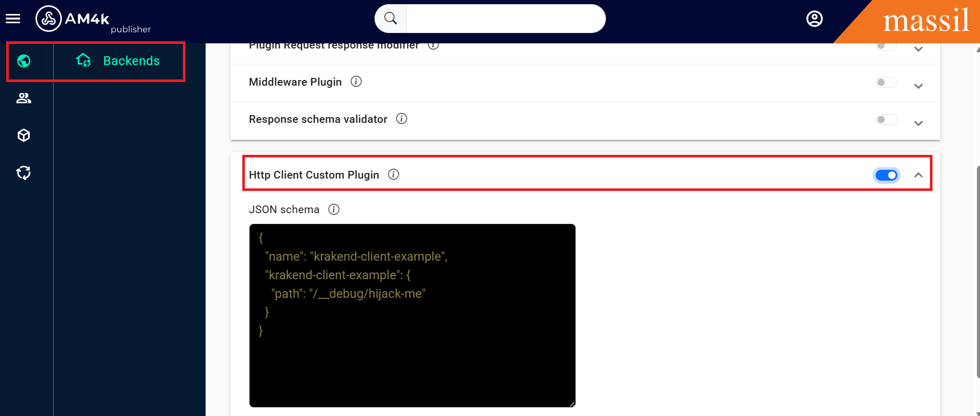Click the search magnifier icon
Viewport: 980px width, 416px height.
coord(391,19)
